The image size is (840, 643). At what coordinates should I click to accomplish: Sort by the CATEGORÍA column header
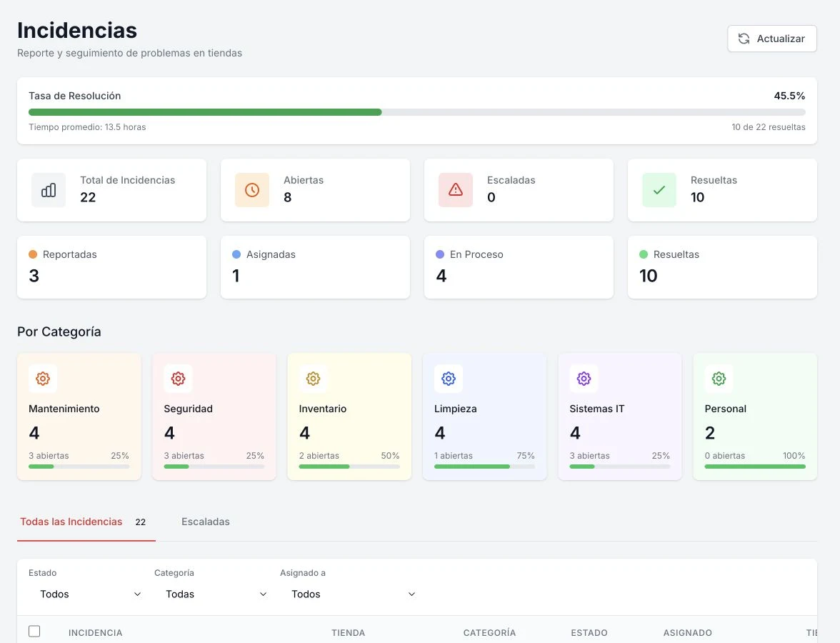(490, 633)
